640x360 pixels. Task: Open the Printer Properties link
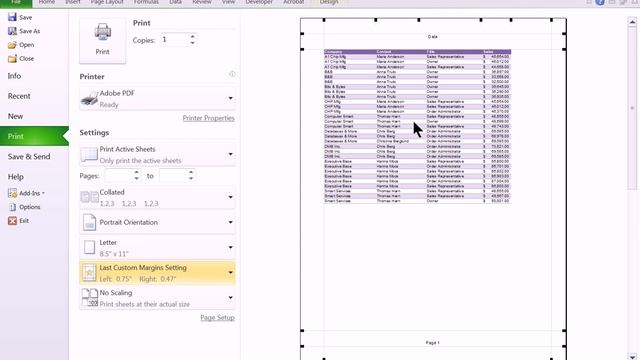(x=208, y=118)
